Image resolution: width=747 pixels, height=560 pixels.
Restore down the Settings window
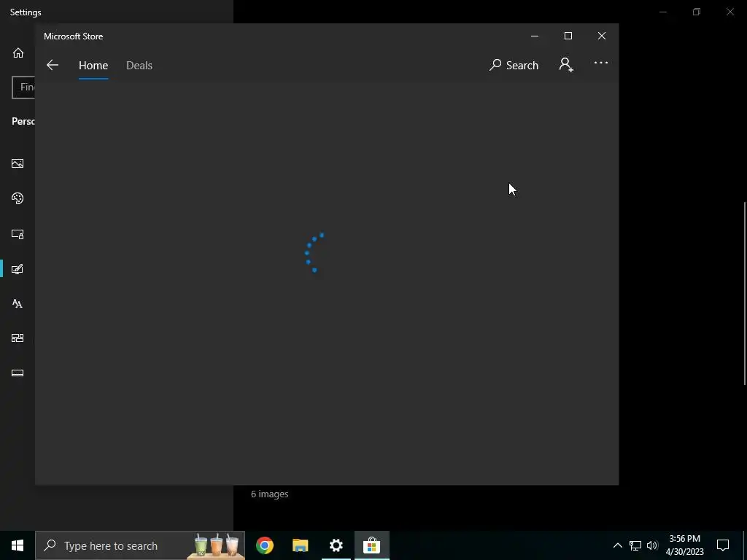[697, 12]
